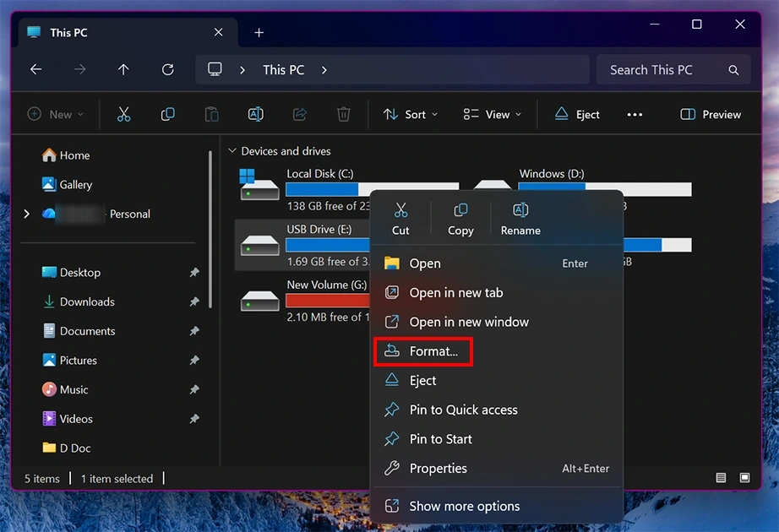
Task: Click the Copy icon in context menu
Action: [x=460, y=210]
